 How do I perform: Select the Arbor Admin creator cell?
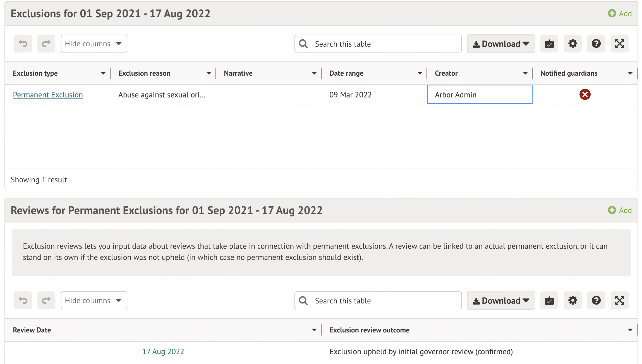480,95
